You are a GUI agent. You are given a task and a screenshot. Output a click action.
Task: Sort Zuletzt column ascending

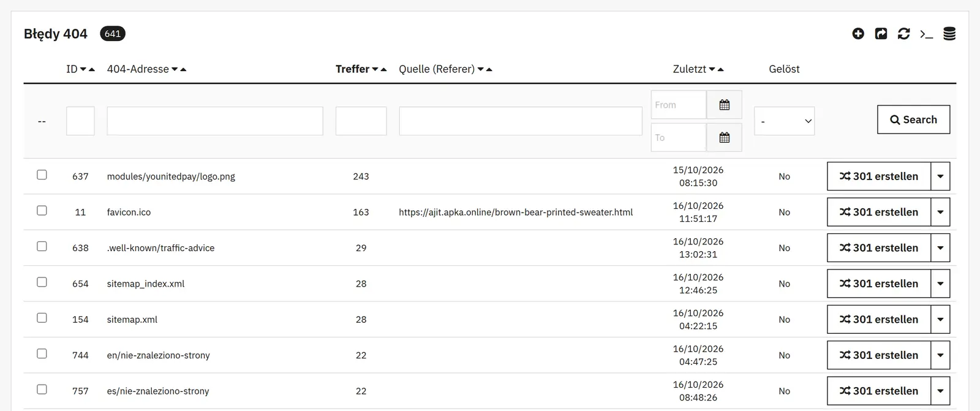click(x=721, y=69)
